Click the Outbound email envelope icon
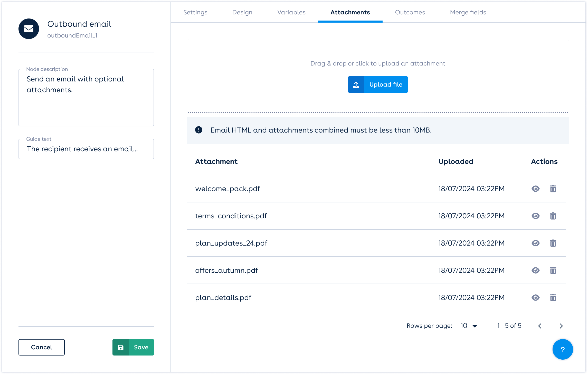Viewport: 588px width, 374px height. coord(29,29)
